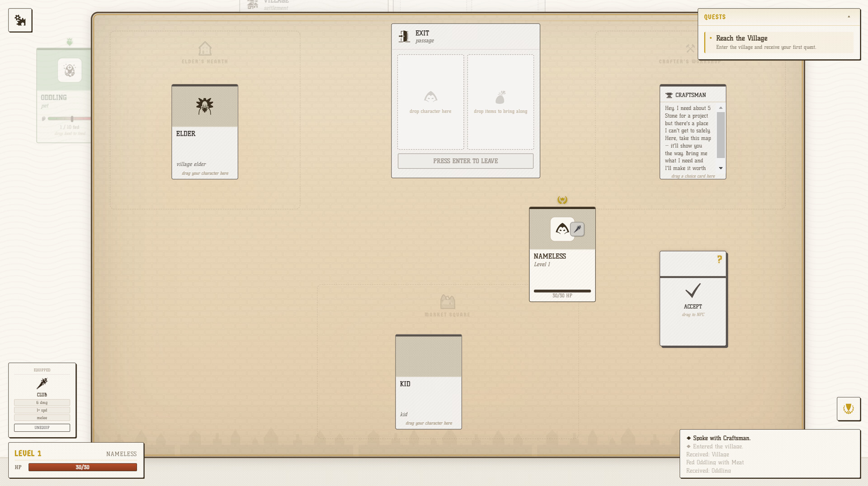
Task: Click the Unequip button
Action: [x=42, y=428]
